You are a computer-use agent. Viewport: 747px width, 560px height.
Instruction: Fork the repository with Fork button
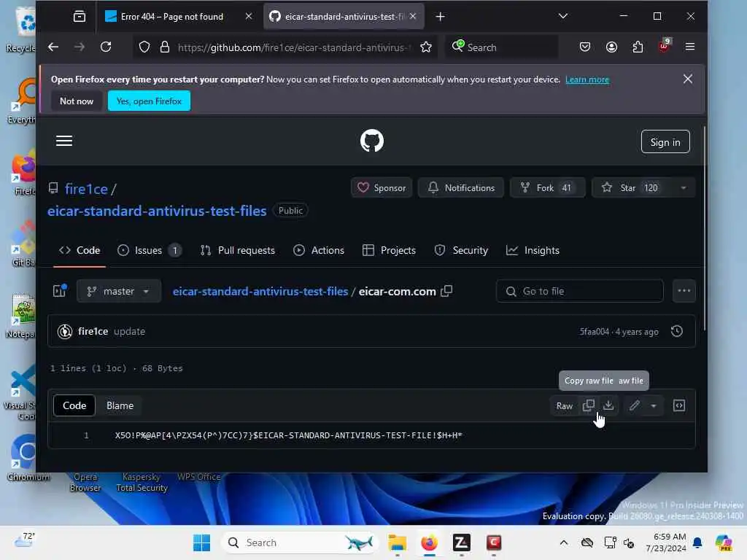(x=547, y=188)
